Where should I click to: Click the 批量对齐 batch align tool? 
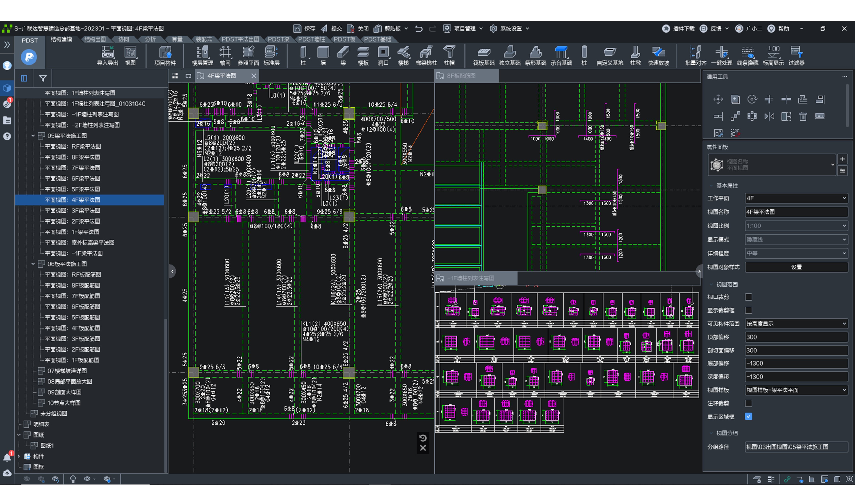(x=695, y=55)
